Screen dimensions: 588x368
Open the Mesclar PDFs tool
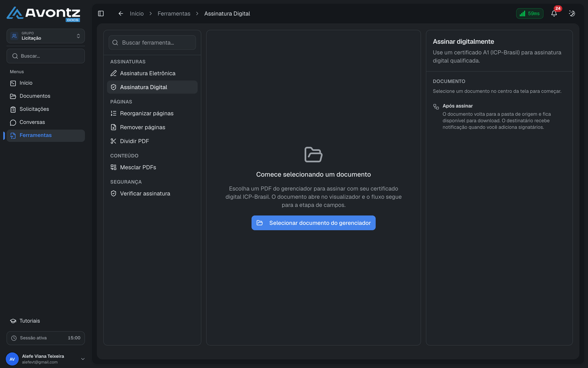coord(152,167)
